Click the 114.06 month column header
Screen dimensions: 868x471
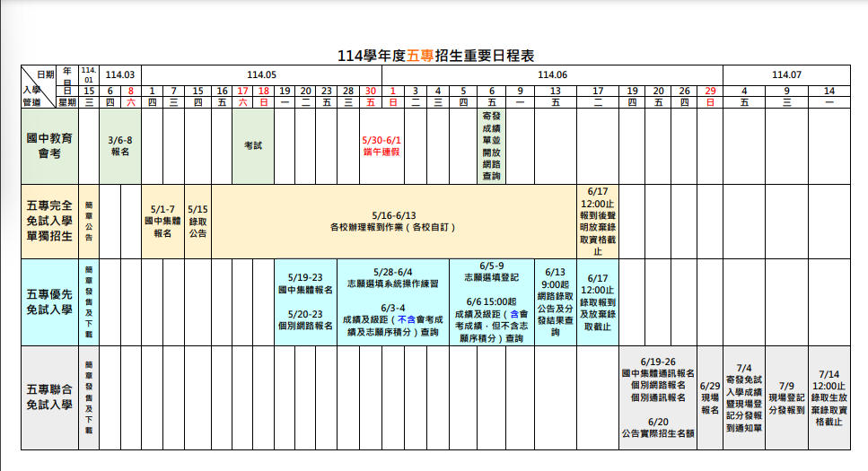(552, 74)
